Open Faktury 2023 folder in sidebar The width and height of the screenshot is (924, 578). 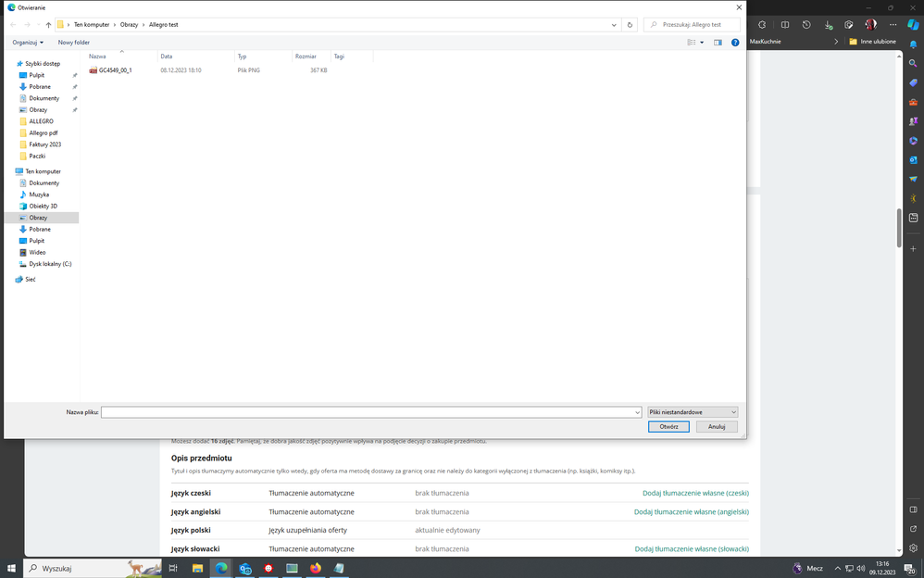pyautogui.click(x=44, y=144)
